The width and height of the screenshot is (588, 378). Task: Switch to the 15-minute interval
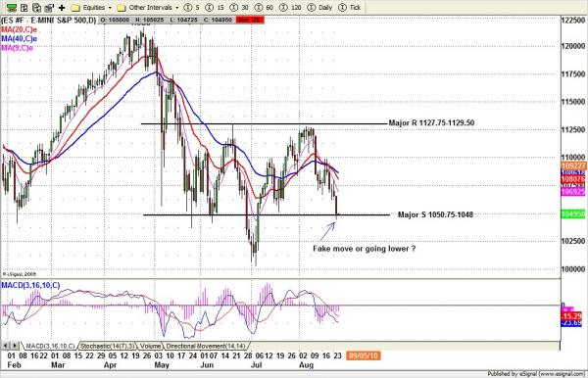216,8
